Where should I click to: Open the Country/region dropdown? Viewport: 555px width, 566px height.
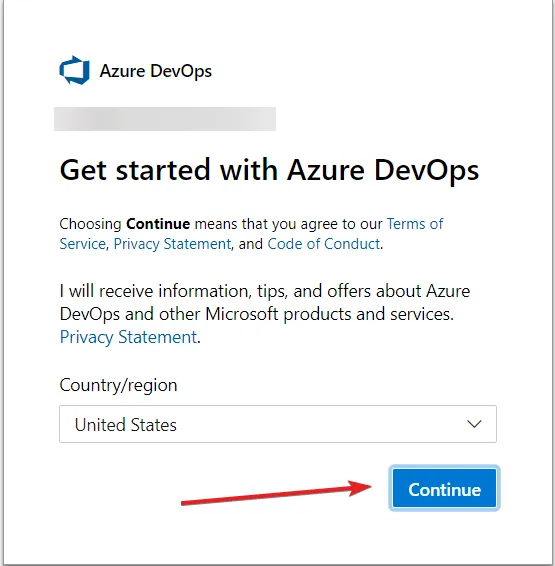point(278,424)
